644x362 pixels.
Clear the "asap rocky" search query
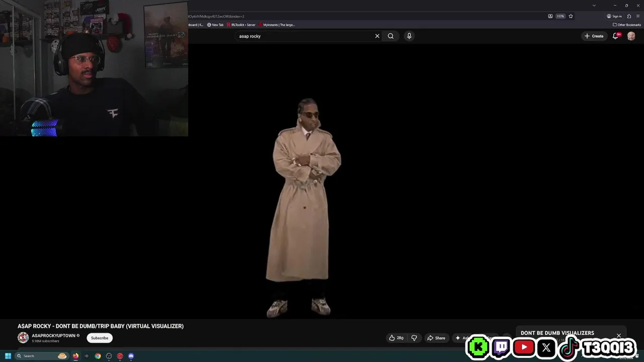coord(377,36)
